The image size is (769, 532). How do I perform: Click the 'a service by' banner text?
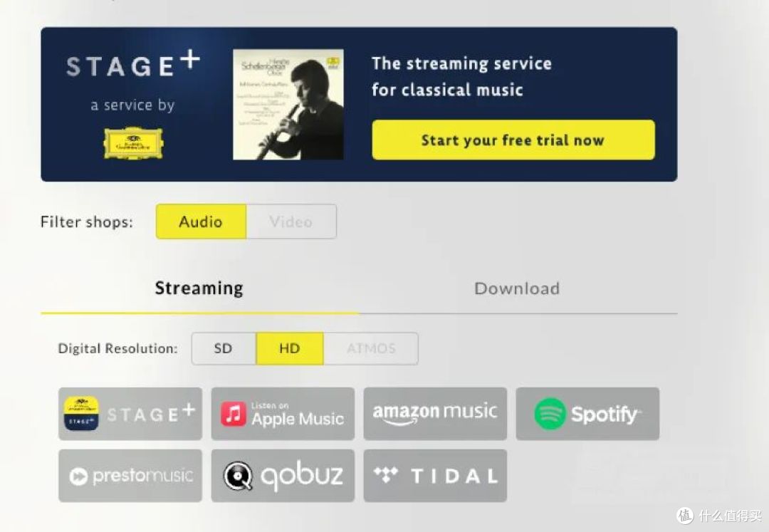tap(133, 105)
